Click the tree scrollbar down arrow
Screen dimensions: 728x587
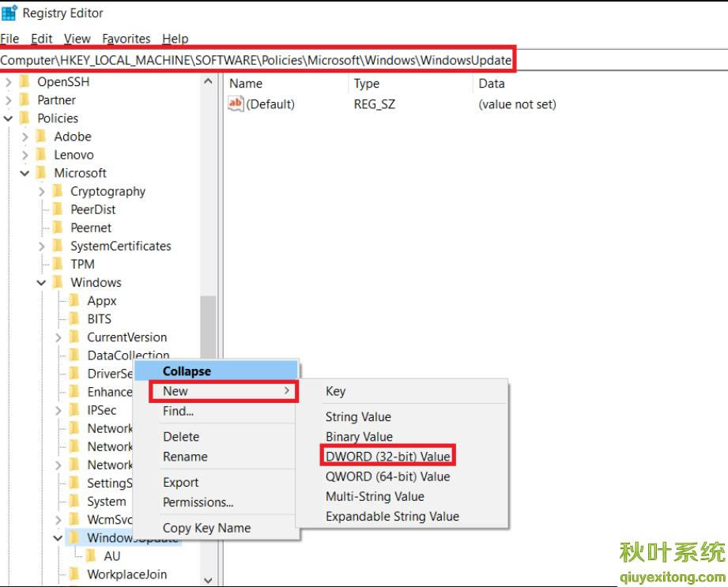pos(208,580)
